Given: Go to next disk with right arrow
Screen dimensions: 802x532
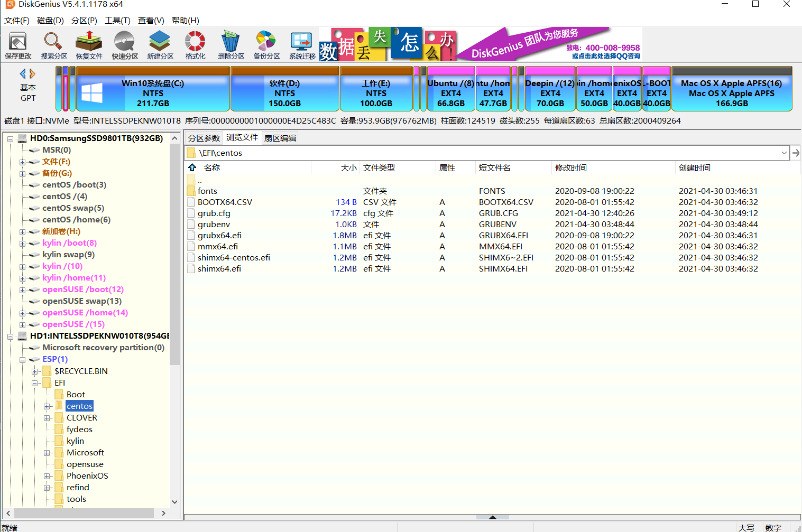Looking at the screenshot, I should tap(33, 74).
